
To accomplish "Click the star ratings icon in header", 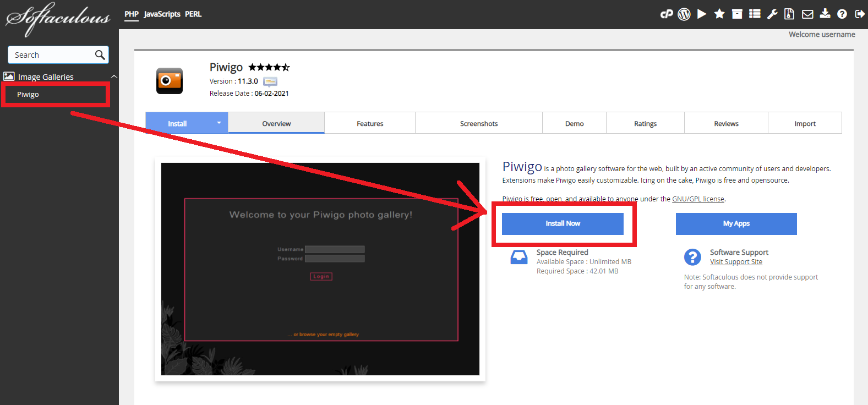I will pos(719,14).
